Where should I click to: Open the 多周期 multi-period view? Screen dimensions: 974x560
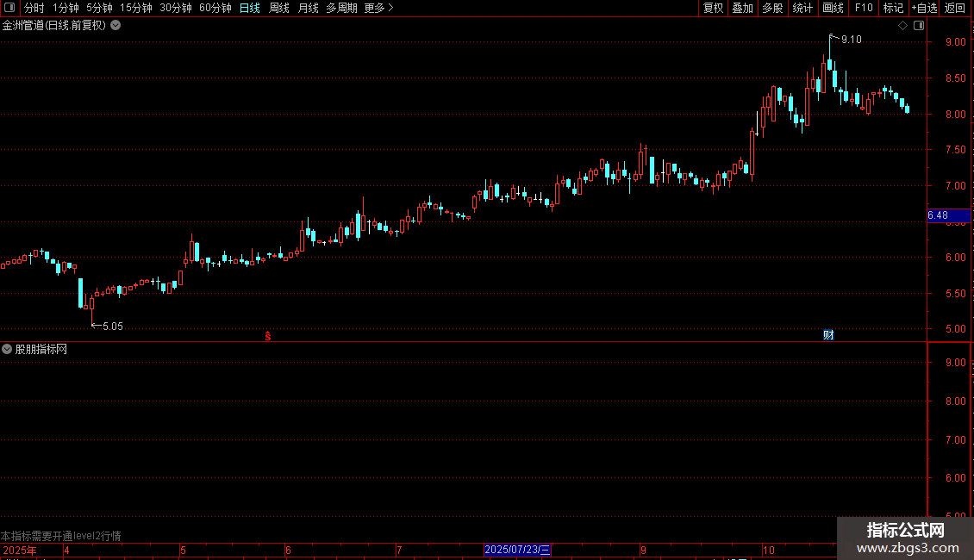click(341, 8)
